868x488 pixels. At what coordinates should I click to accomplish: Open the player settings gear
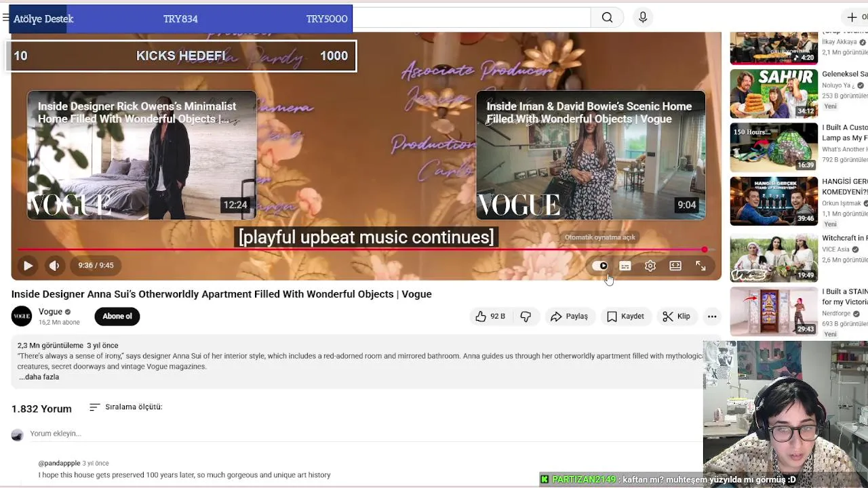[x=650, y=266]
